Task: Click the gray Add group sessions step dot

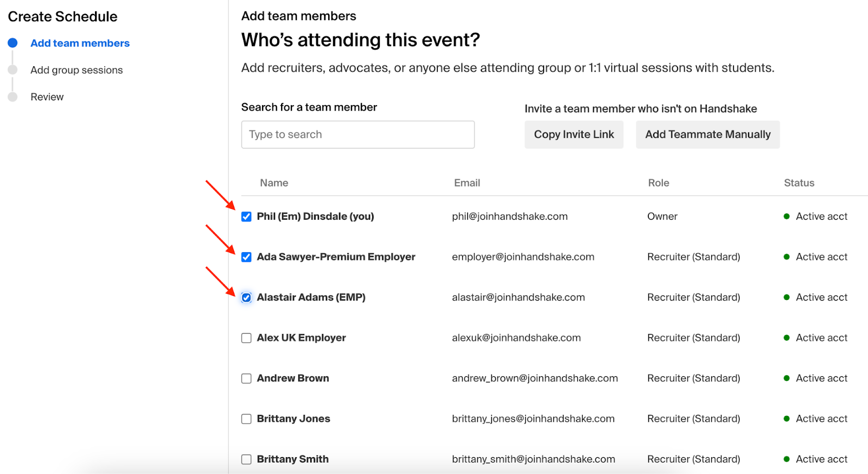Action: 12,70
